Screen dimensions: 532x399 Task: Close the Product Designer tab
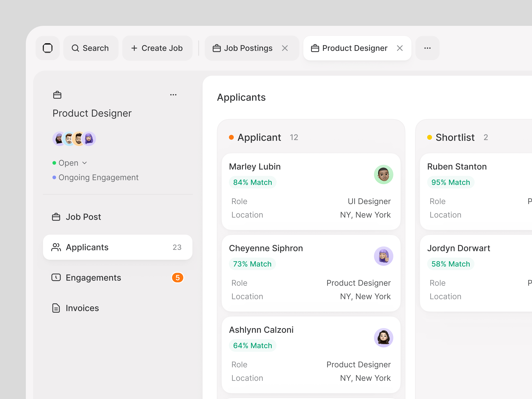coord(400,48)
